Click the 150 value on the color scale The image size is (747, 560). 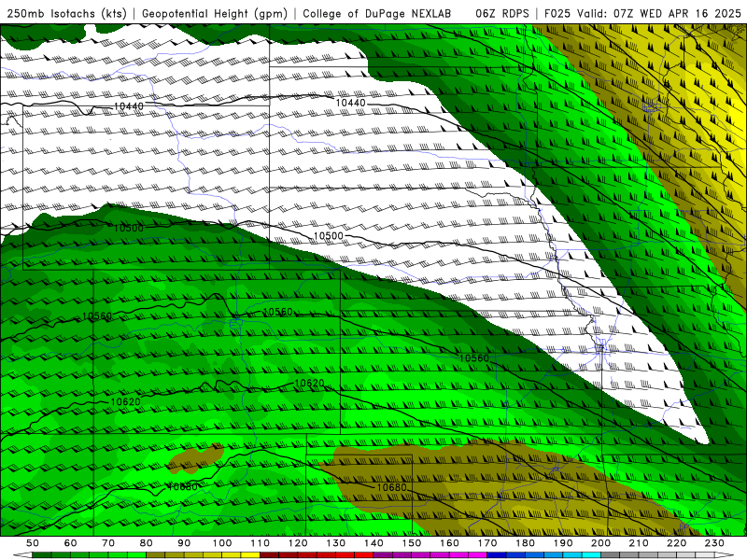click(412, 543)
